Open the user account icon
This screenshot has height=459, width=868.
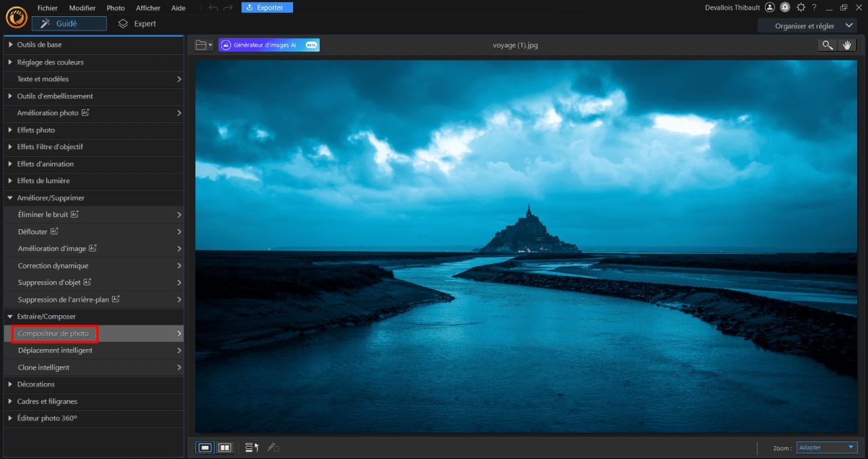(x=770, y=7)
